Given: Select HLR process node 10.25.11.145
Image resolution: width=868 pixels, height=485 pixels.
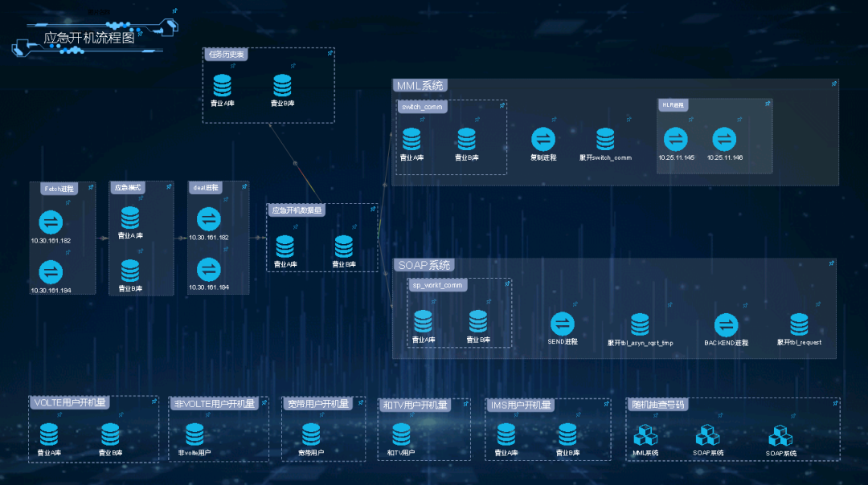Looking at the screenshot, I should tap(676, 140).
